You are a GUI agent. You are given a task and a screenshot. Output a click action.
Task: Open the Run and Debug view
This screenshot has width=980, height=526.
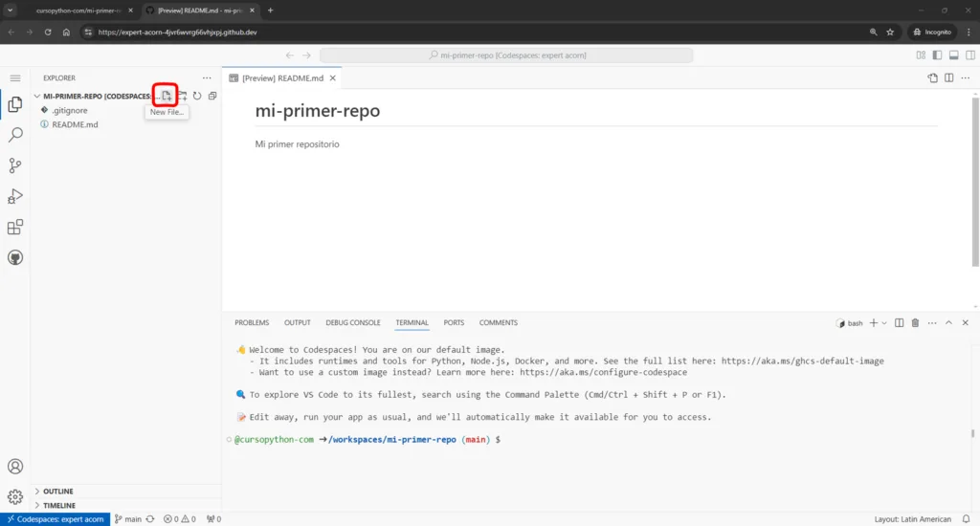point(15,196)
